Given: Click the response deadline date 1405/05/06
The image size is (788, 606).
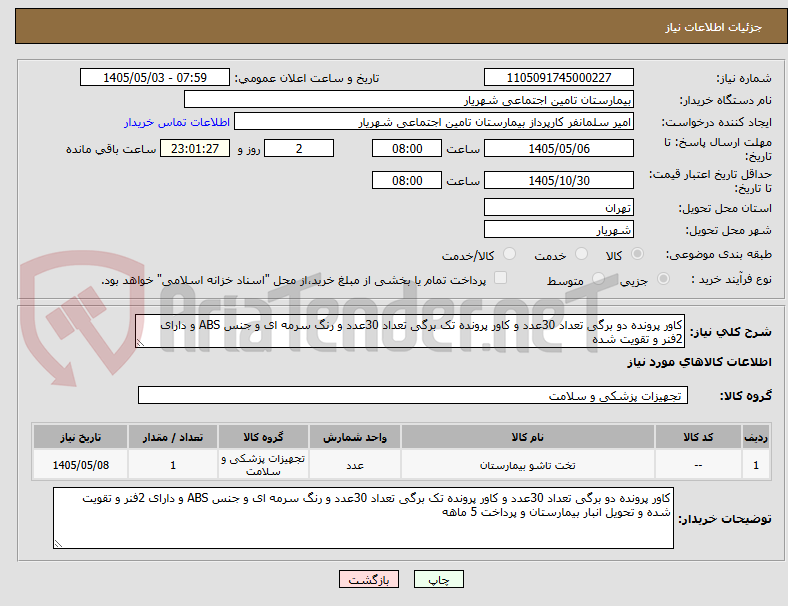Looking at the screenshot, I should 559,148.
